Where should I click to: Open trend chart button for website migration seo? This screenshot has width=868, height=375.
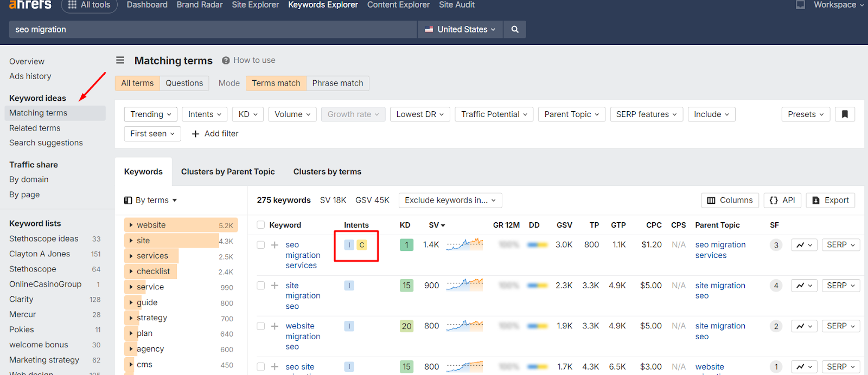pyautogui.click(x=804, y=326)
